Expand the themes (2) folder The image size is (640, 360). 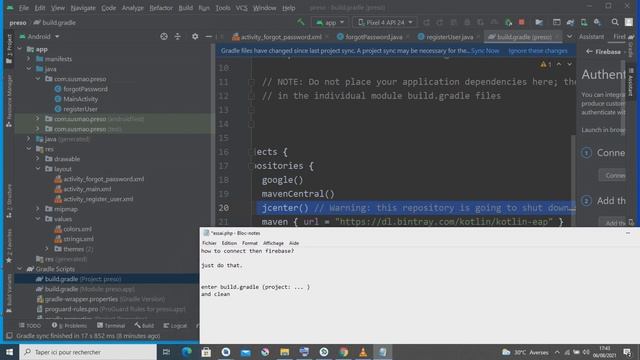(47, 249)
